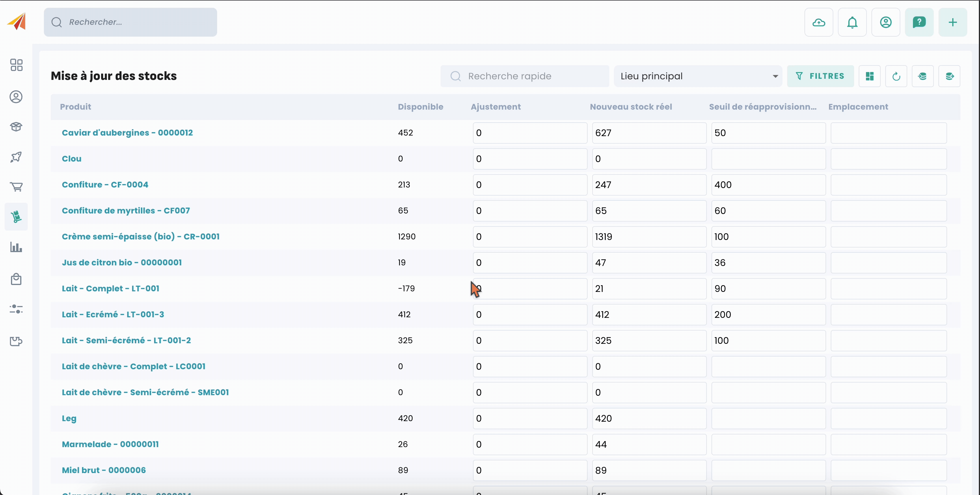Open Lait - Complet - LT-001 product link
980x495 pixels.
(110, 288)
